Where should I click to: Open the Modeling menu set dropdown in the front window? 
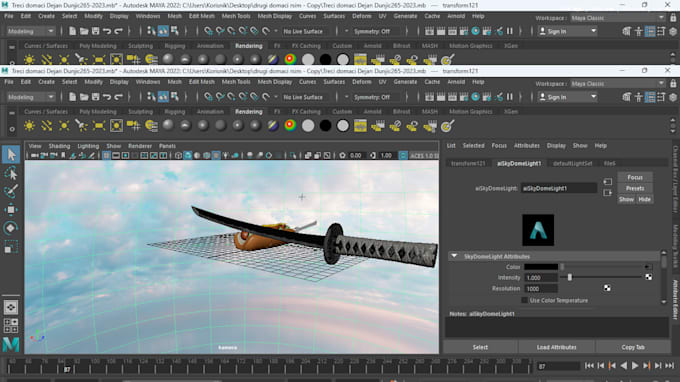[x=30, y=97]
